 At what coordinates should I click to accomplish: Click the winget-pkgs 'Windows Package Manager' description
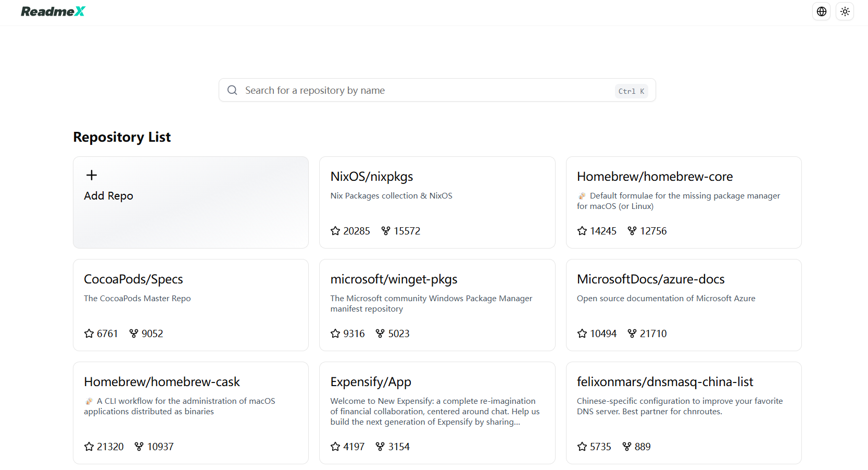coord(431,304)
